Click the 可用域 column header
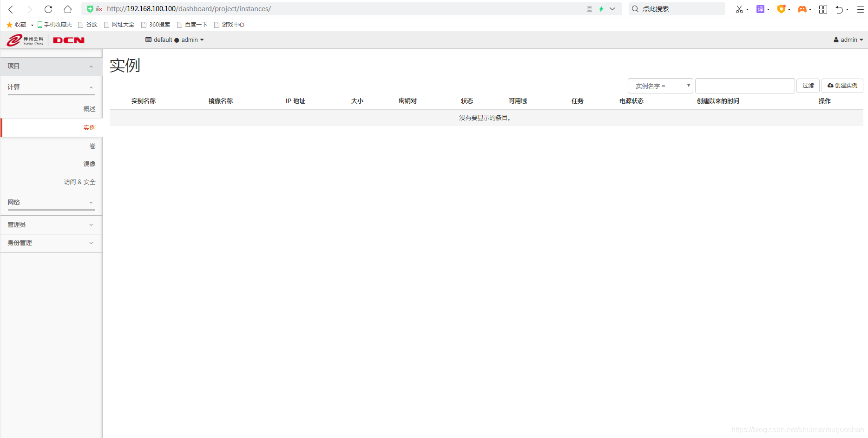This screenshot has width=868, height=438. pyautogui.click(x=518, y=101)
